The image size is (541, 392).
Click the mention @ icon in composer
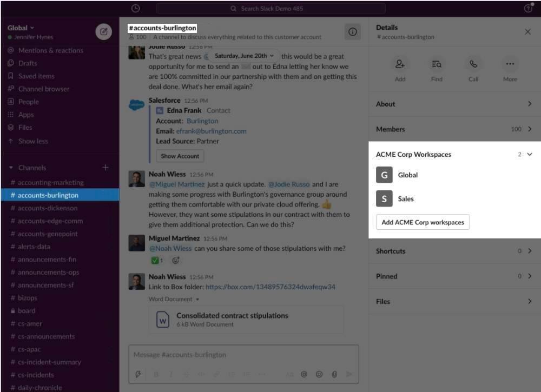pyautogui.click(x=304, y=374)
